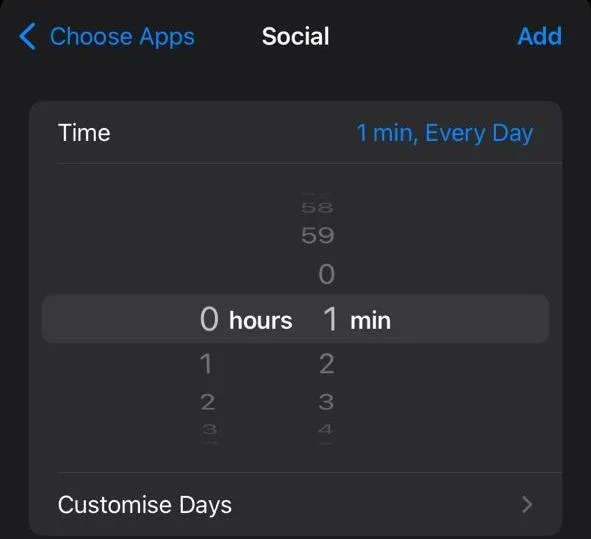
Task: Choose 2 in the minutes wheel
Action: click(326, 364)
